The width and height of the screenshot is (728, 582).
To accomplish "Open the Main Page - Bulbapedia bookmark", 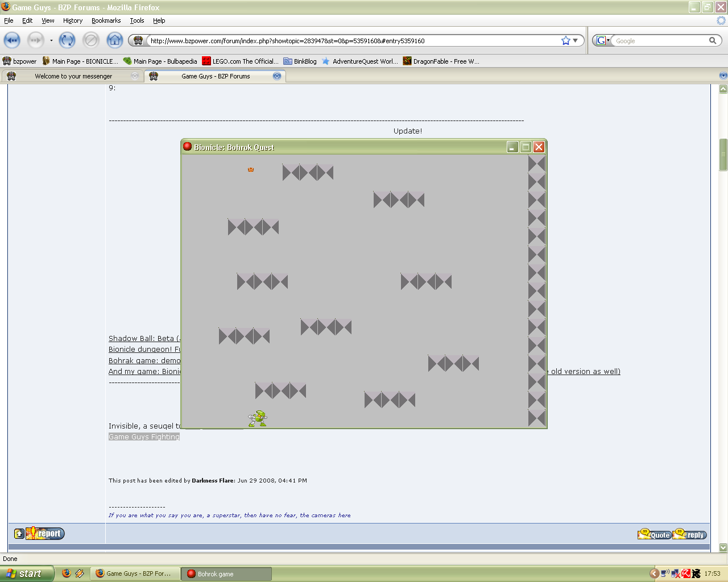I will (x=160, y=61).
